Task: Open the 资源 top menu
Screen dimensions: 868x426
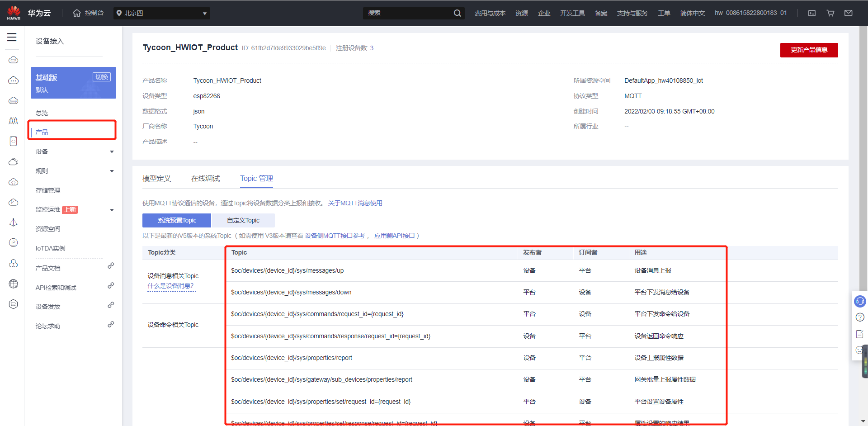Action: pyautogui.click(x=521, y=13)
